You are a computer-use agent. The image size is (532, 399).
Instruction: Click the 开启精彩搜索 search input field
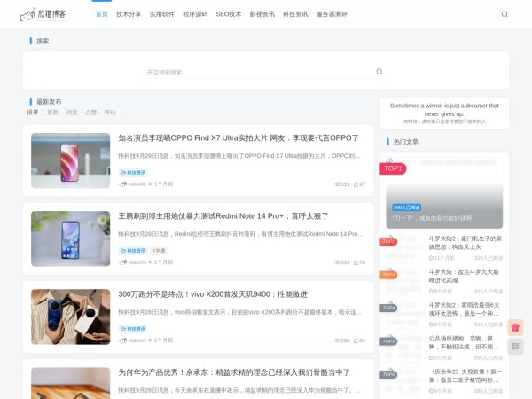[x=257, y=72]
